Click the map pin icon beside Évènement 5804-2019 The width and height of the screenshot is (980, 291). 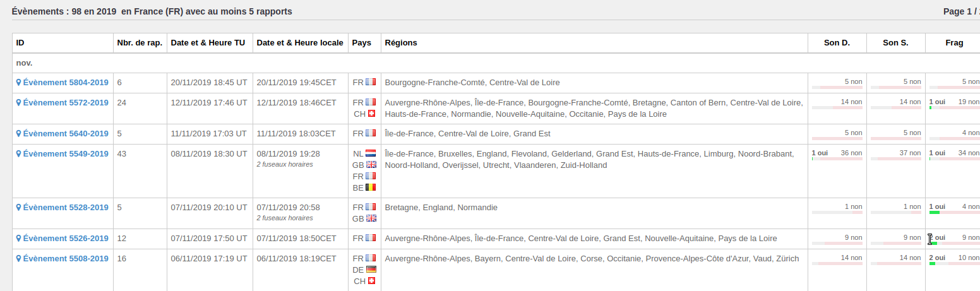tap(19, 83)
